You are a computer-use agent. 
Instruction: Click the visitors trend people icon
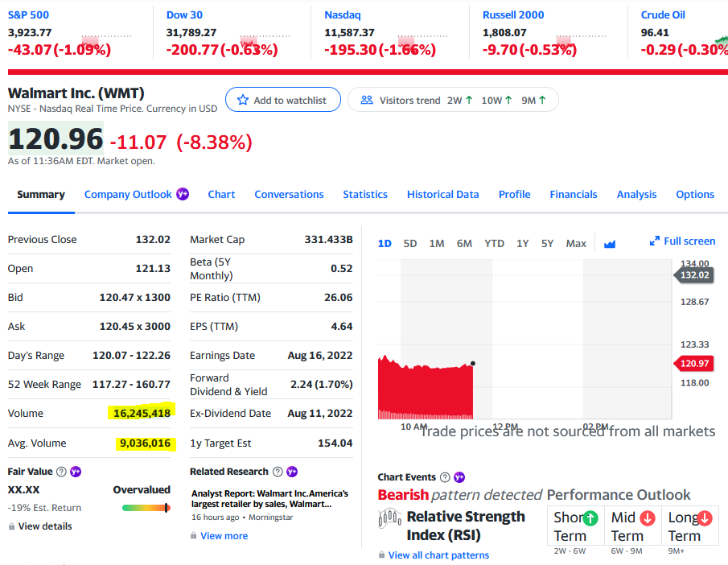click(x=367, y=100)
